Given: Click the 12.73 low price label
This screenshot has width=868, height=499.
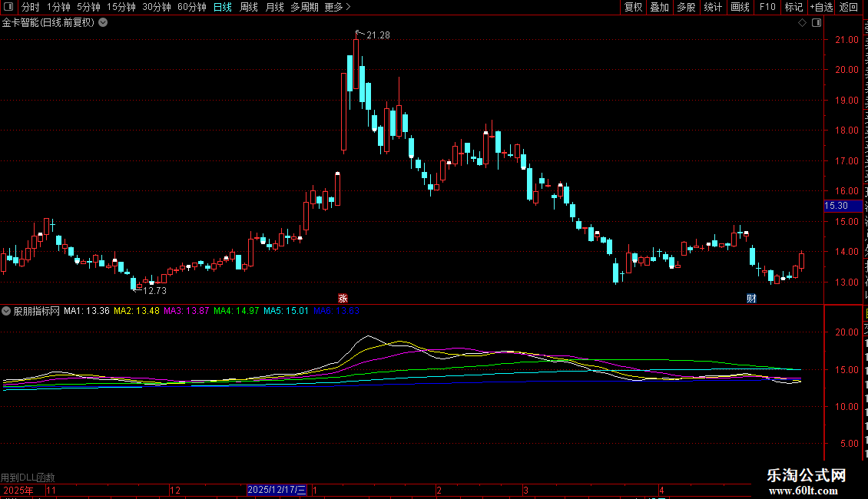Looking at the screenshot, I should (154, 290).
